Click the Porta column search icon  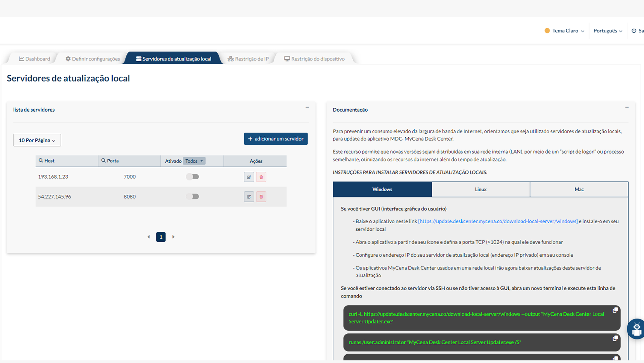[x=103, y=160]
